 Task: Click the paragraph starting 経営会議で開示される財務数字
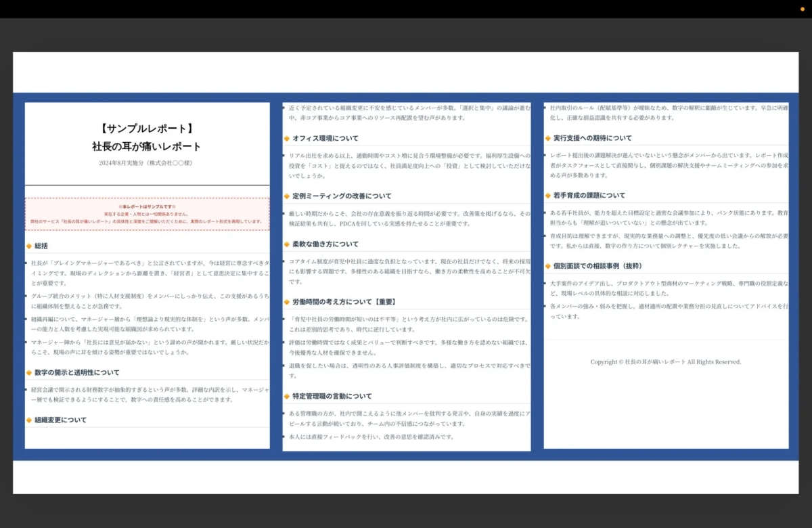pos(149,395)
